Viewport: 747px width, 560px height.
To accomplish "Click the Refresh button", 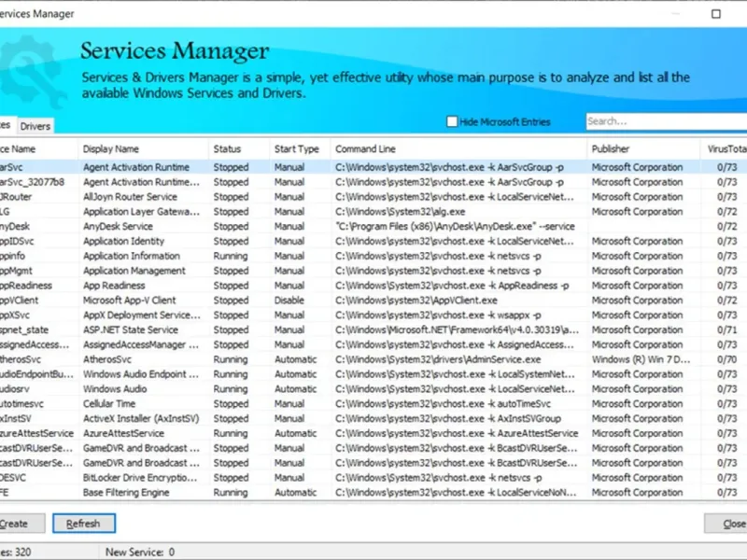I will (x=84, y=524).
